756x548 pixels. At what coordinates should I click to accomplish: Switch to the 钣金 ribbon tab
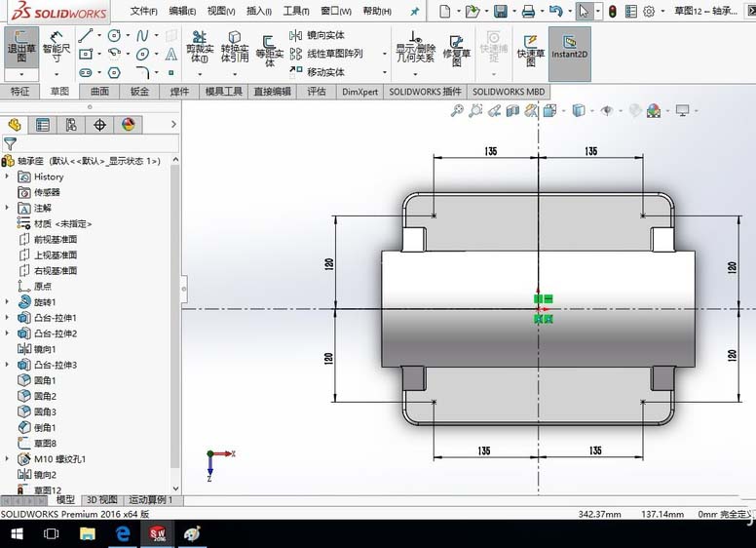click(139, 92)
